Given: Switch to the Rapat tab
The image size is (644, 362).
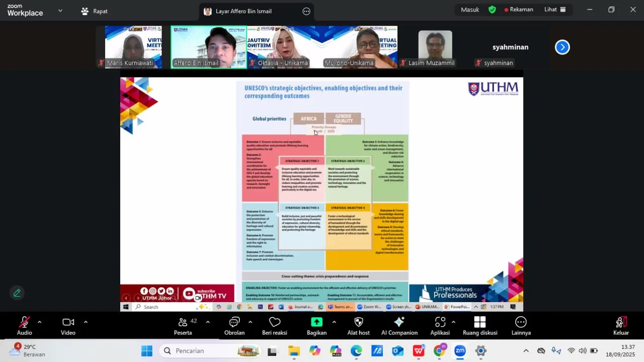Looking at the screenshot, I should pyautogui.click(x=95, y=11).
